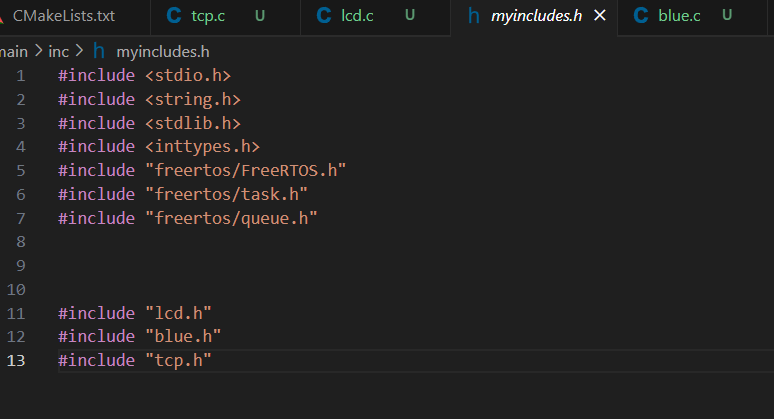Place cursor on <stdlib.h> include line
Viewport: 774px width, 419px height.
(149, 123)
